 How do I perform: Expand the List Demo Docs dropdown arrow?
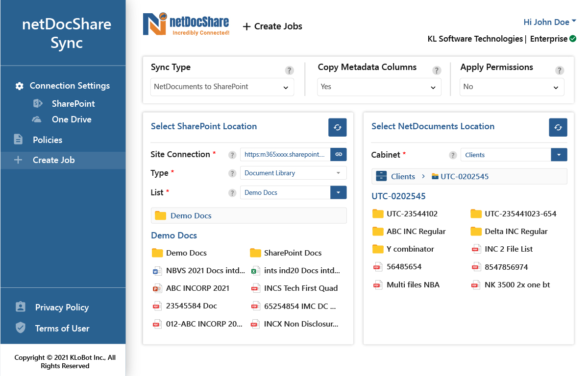(339, 192)
